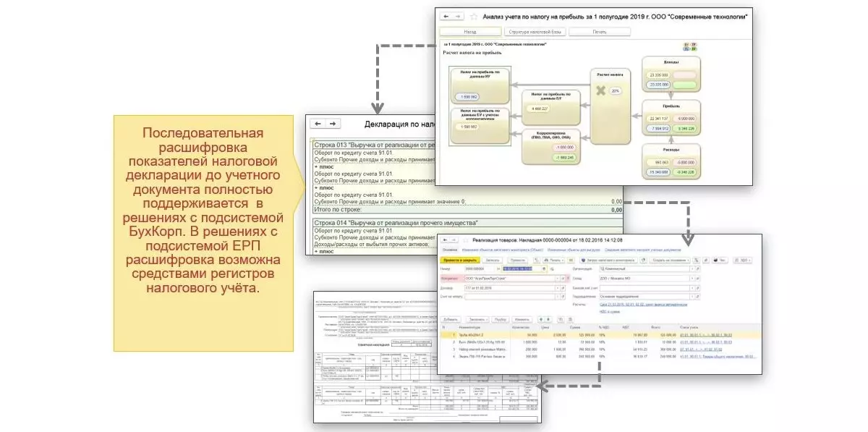Open Структура налоговой базы in analysis window
The width and height of the screenshot is (868, 432).
pos(535,32)
